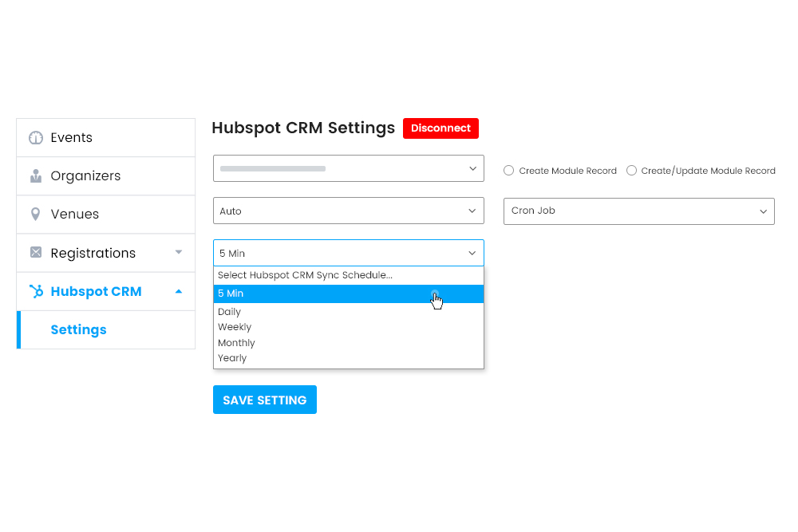Viewport: 798px width, 532px height.
Task: Select the Create Module Record radio button
Action: coord(508,170)
